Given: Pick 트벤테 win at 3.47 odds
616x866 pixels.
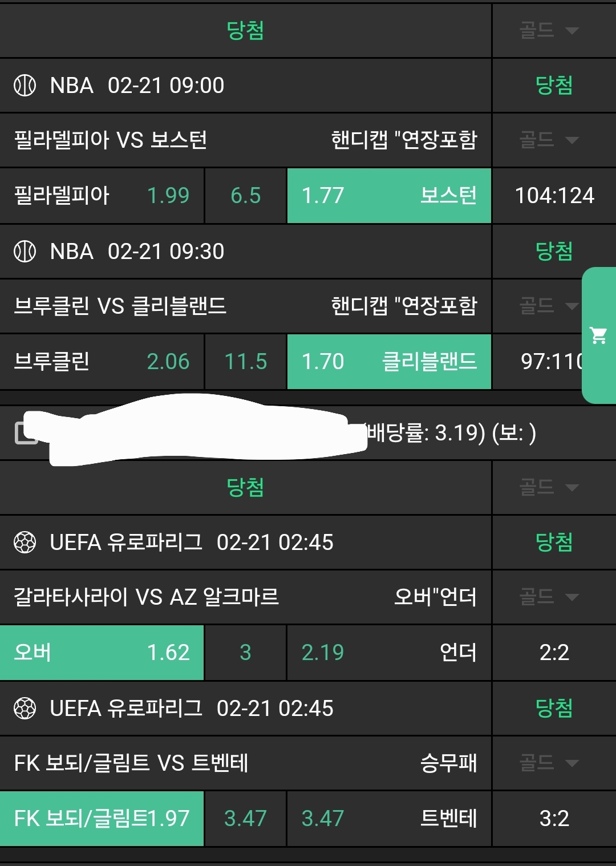Looking at the screenshot, I should point(389,819).
